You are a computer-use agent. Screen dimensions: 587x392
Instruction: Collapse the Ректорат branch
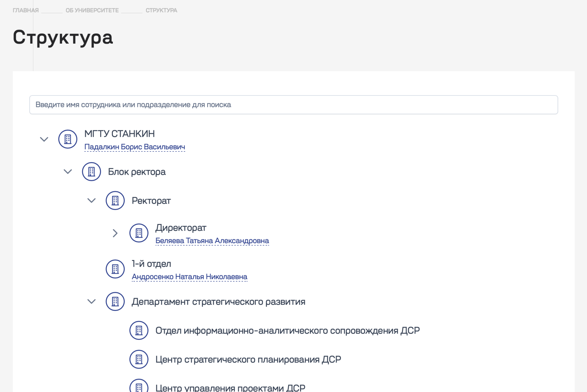coord(92,201)
